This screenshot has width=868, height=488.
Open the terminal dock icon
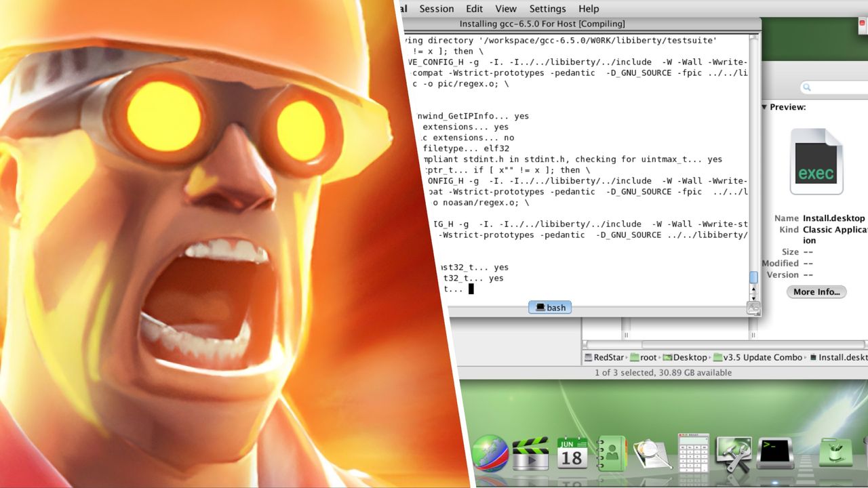coord(775,453)
